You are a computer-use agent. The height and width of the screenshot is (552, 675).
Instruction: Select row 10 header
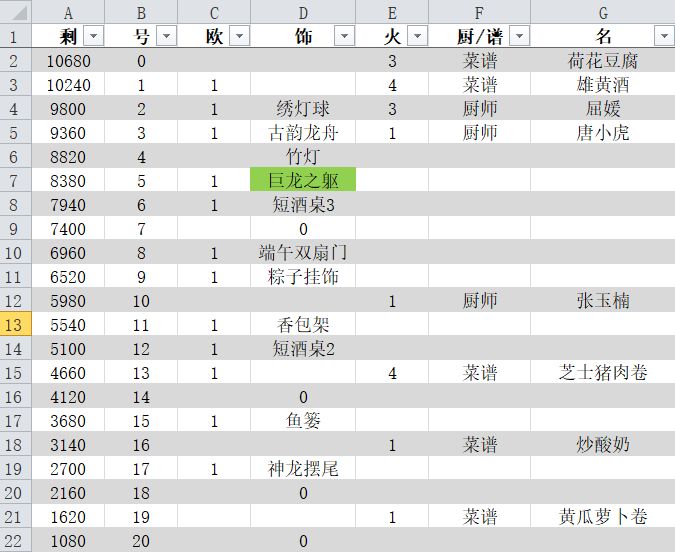pos(15,252)
